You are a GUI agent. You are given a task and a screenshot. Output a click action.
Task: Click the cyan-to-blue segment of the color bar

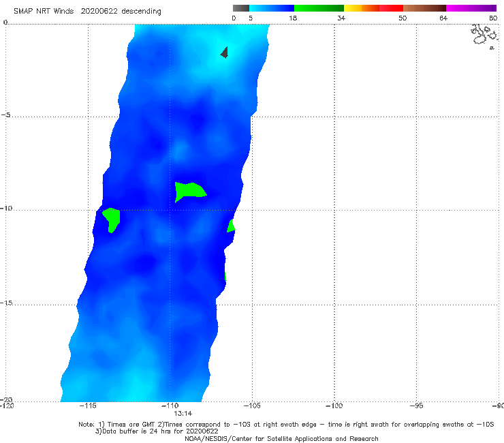pyautogui.click(x=272, y=8)
